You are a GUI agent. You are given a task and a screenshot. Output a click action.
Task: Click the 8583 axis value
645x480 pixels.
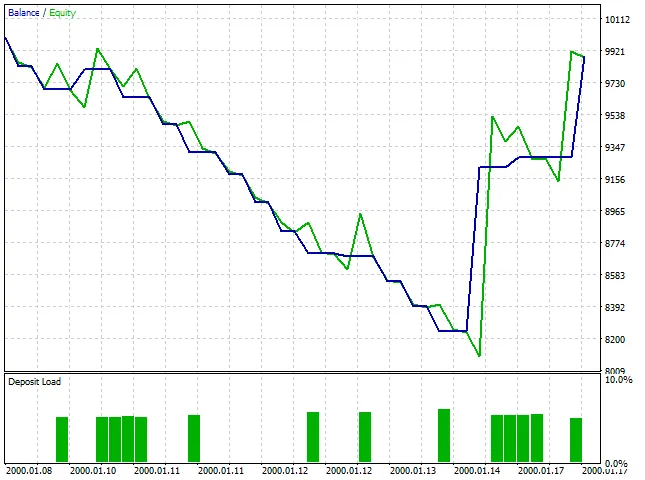618,275
